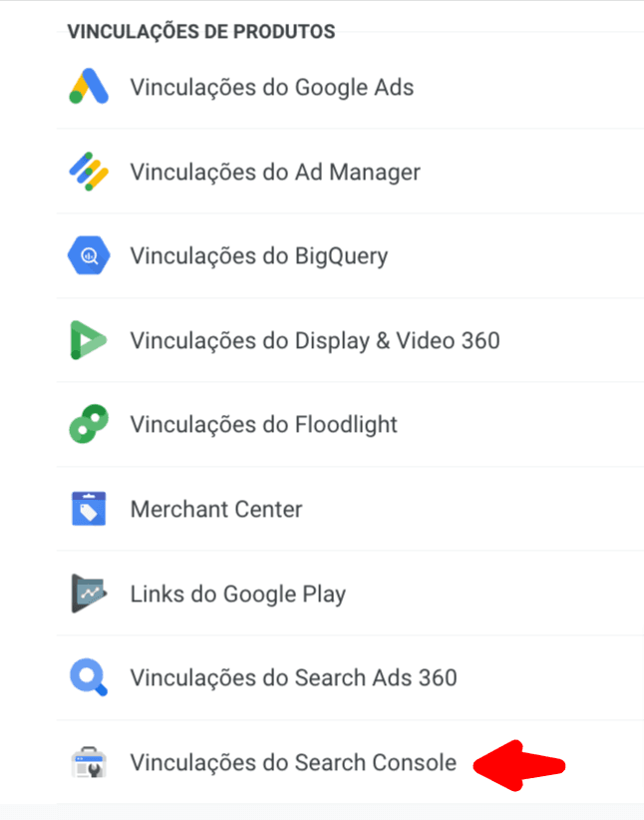Open Vinculações do Ad Manager

[x=274, y=172]
